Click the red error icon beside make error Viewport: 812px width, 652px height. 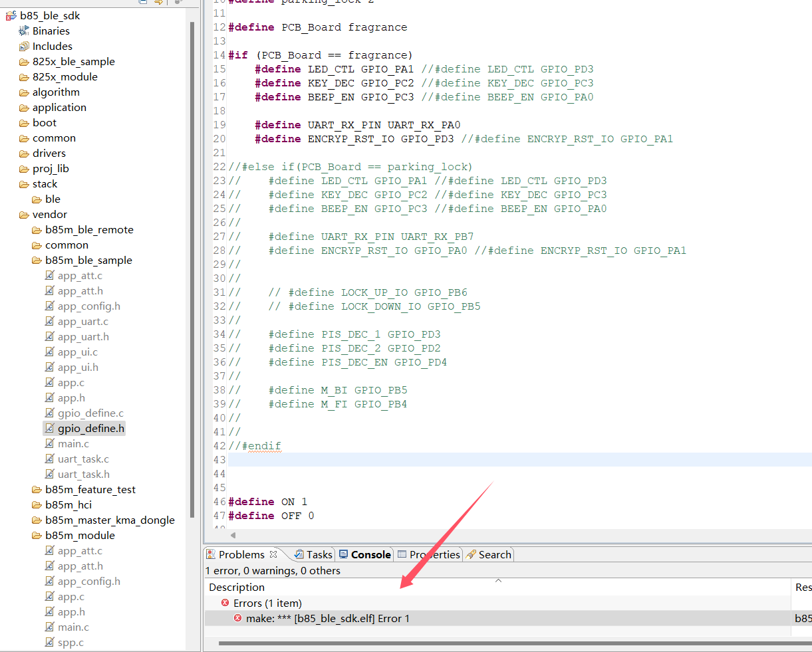(237, 618)
